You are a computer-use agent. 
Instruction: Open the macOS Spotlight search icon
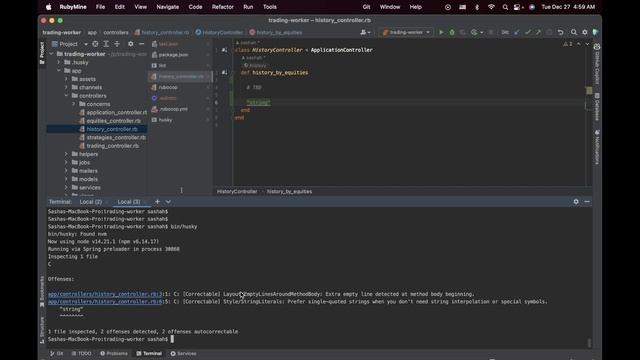point(505,7)
